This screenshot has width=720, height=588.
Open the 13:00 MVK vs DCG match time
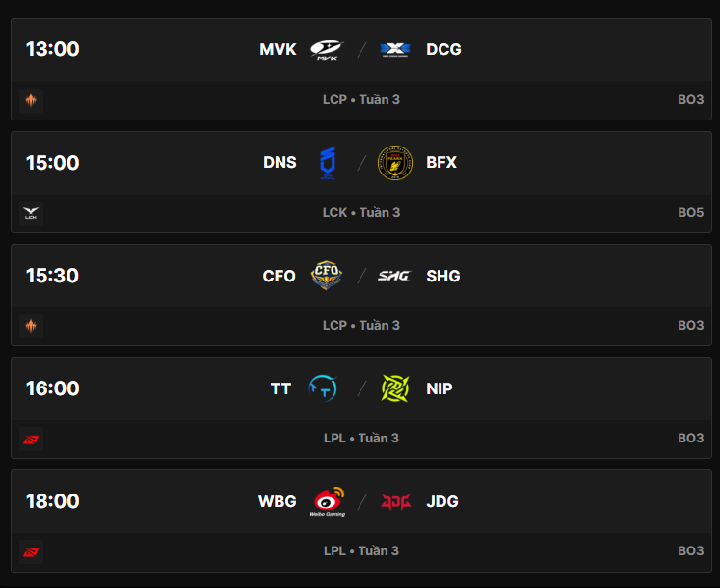pos(53,49)
